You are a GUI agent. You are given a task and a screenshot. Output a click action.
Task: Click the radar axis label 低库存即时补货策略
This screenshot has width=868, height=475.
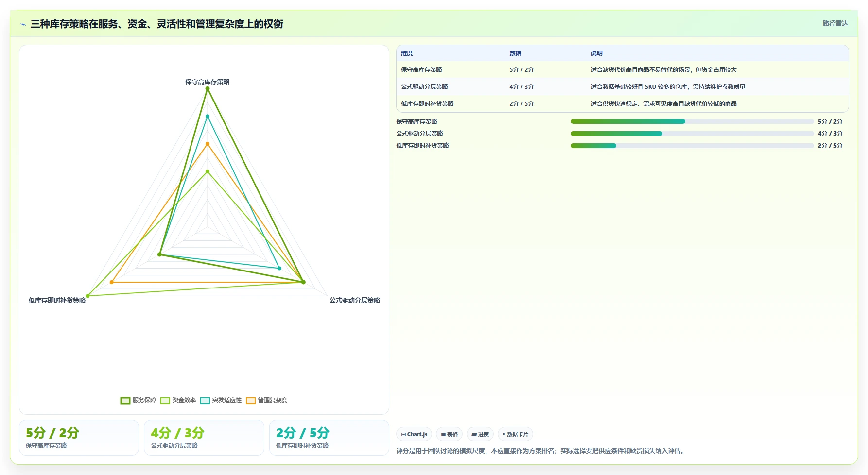[57, 300]
